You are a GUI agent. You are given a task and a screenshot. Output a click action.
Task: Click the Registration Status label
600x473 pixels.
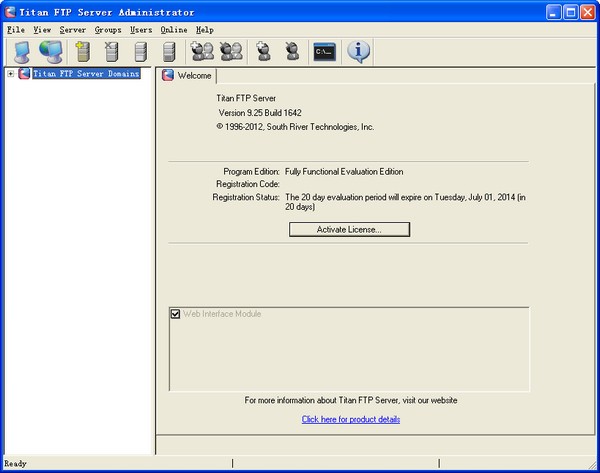click(246, 197)
